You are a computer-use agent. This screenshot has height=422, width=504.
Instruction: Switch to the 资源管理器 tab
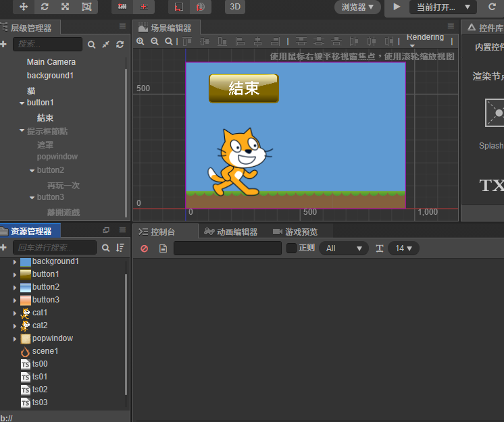[30, 231]
